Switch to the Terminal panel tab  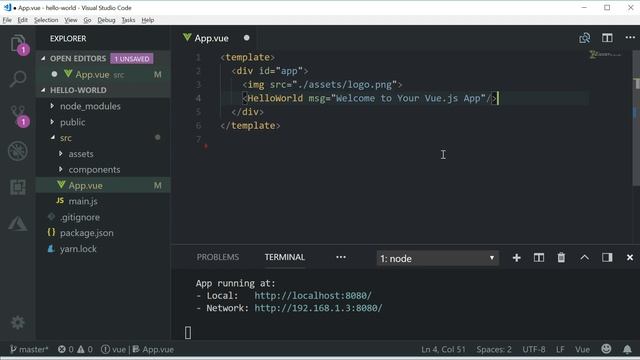pyautogui.click(x=284, y=257)
